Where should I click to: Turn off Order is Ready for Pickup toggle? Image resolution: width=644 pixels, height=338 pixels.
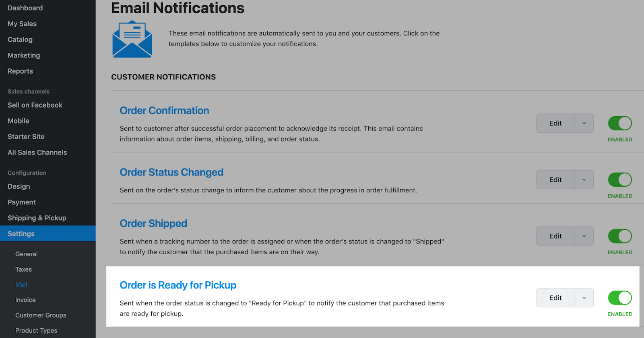click(620, 298)
